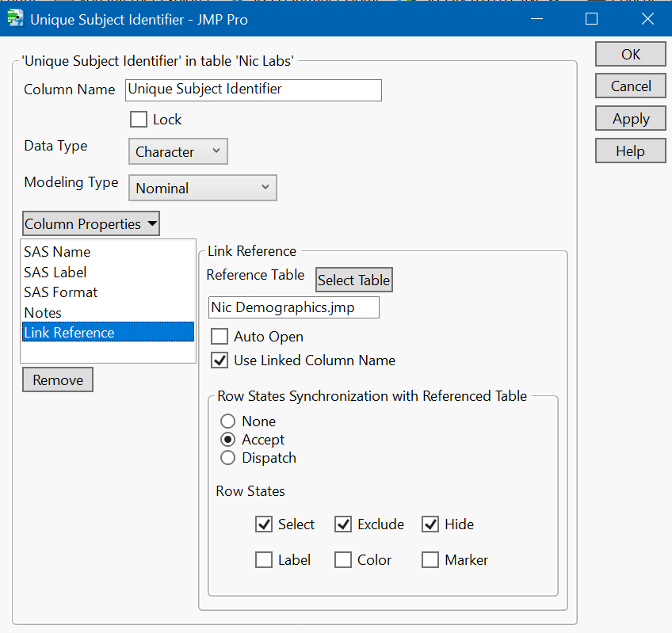Open the Data Type dropdown
Viewport: 672px width, 633px height.
click(178, 151)
